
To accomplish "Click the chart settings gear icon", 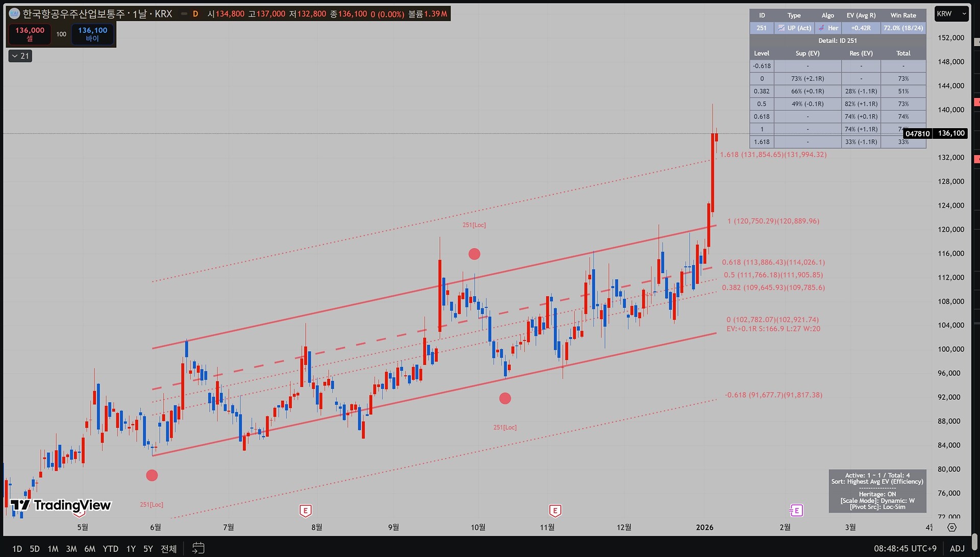I will (x=952, y=527).
